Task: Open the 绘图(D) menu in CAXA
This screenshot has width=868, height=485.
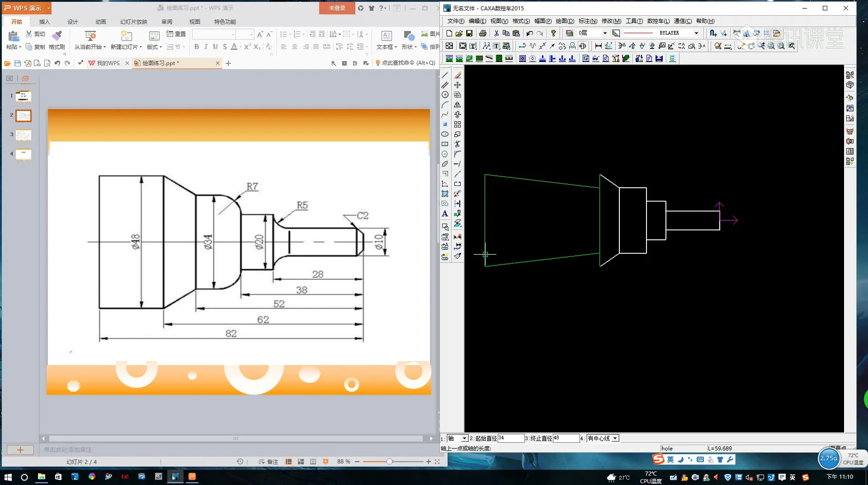Action: tap(564, 21)
